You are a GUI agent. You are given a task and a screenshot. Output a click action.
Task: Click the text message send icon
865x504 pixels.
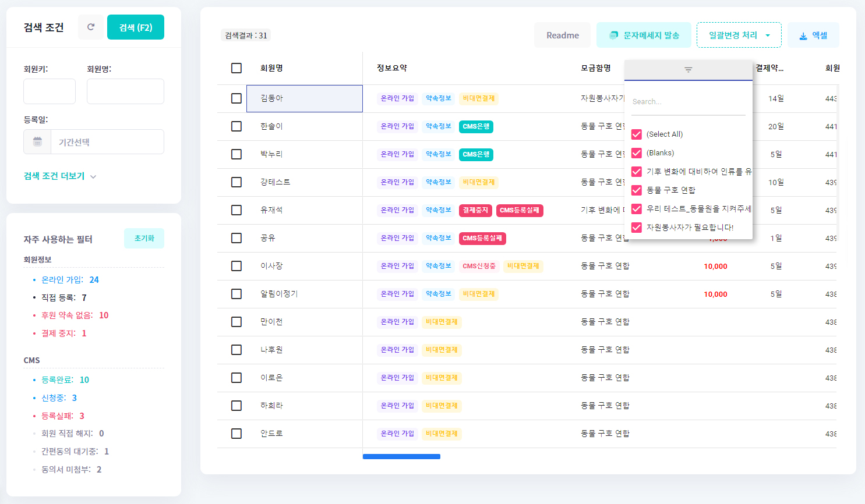[x=613, y=36]
